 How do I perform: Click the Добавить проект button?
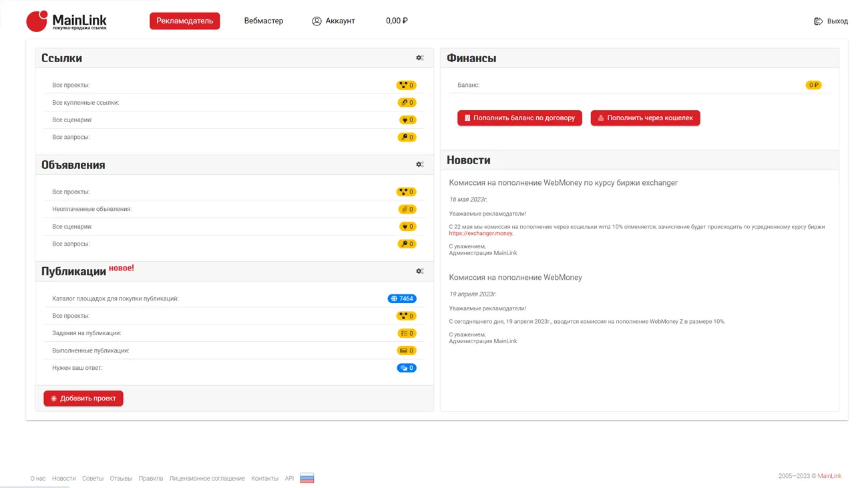click(83, 399)
